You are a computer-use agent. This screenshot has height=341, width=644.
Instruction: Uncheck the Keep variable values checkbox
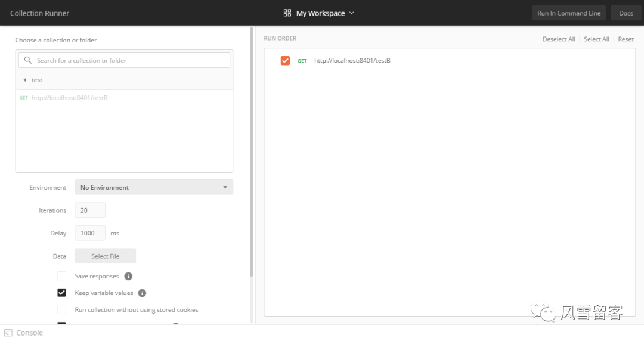61,293
